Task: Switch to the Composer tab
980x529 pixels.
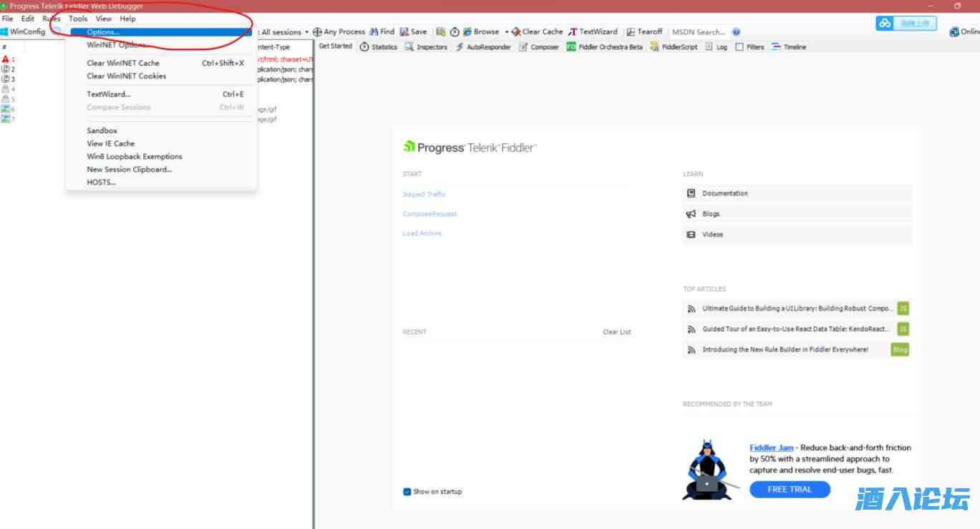Action: click(x=538, y=47)
